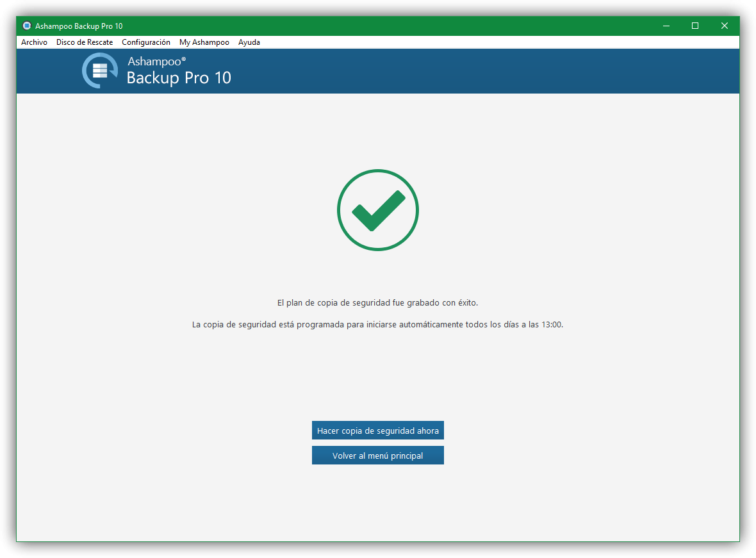Close the Ashampoo Backup Pro window

(x=724, y=26)
